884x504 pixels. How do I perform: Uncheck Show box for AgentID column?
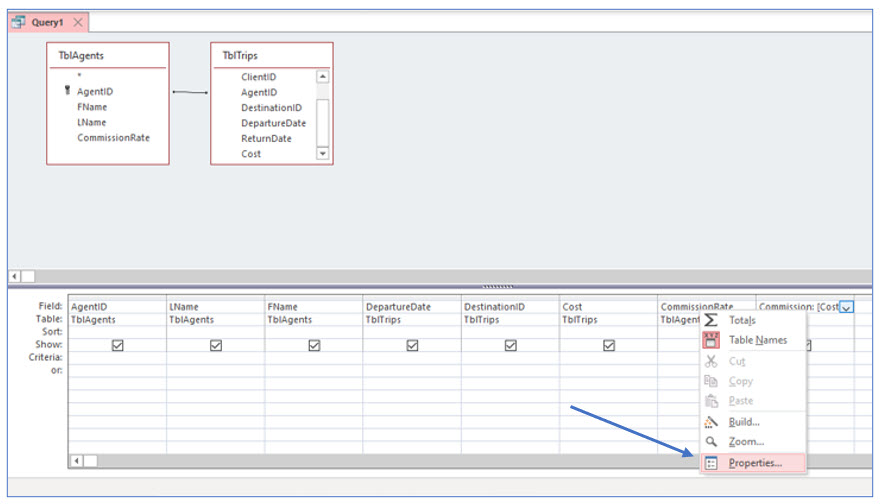tap(117, 345)
